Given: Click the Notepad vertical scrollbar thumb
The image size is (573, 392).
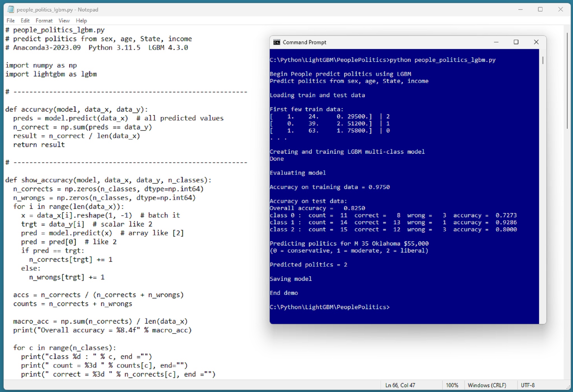Looking at the screenshot, I should tap(567, 81).
